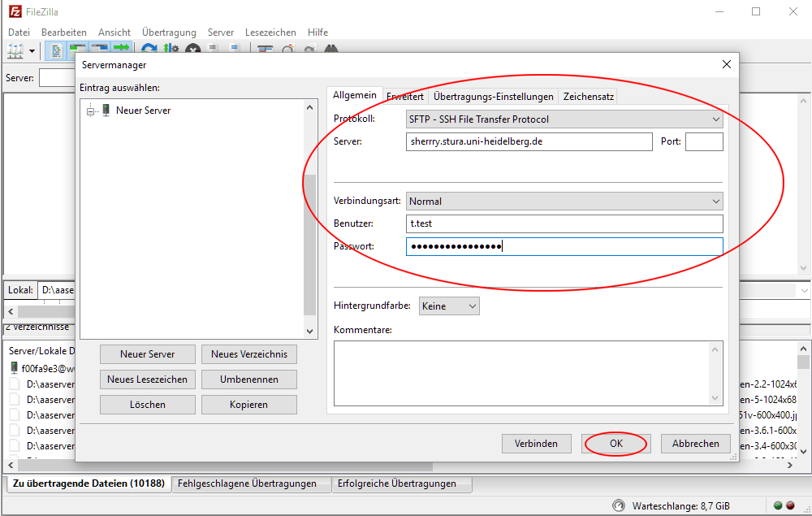Click the Neues Verzeichnis button
The width and height of the screenshot is (812, 516).
(x=249, y=354)
